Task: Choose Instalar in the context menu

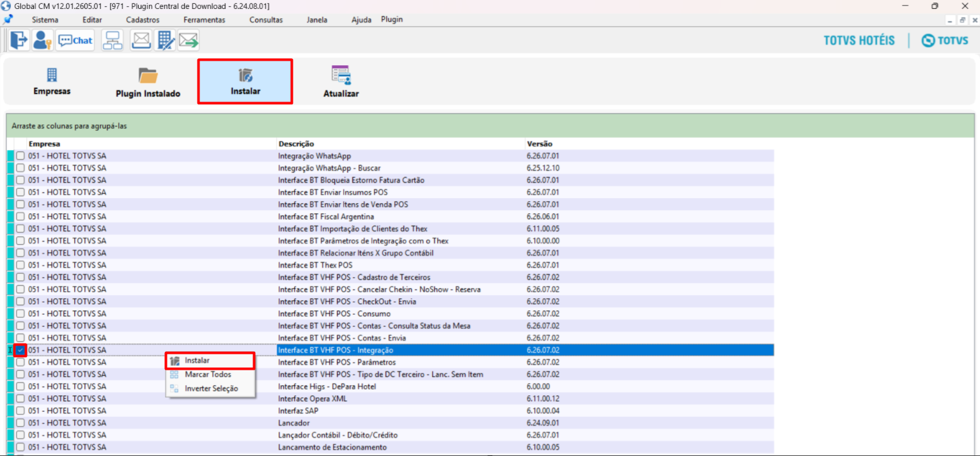Action: [x=210, y=361]
